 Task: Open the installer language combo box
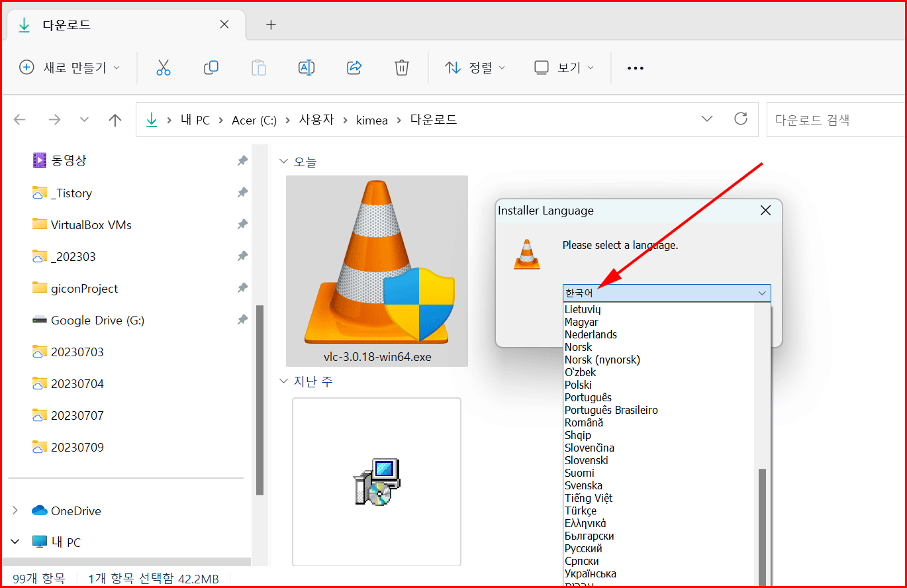[667, 293]
